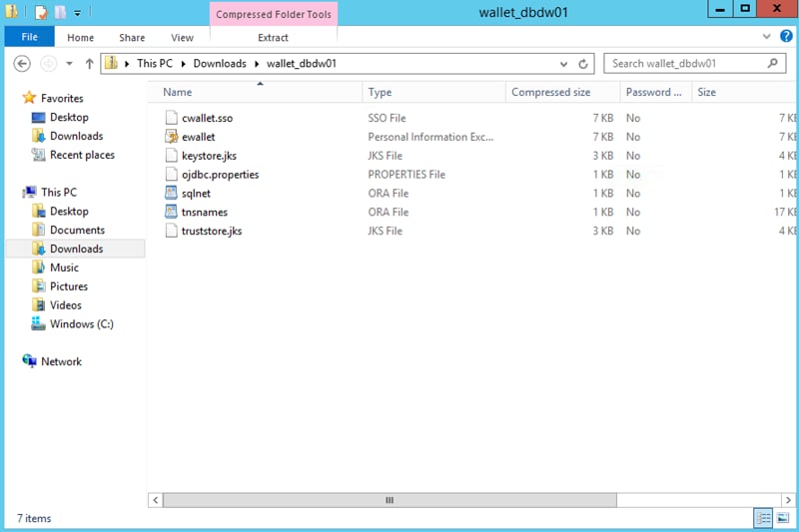Screen dimensions: 799x532
Task: Sort by the Size column header
Action: click(744, 92)
